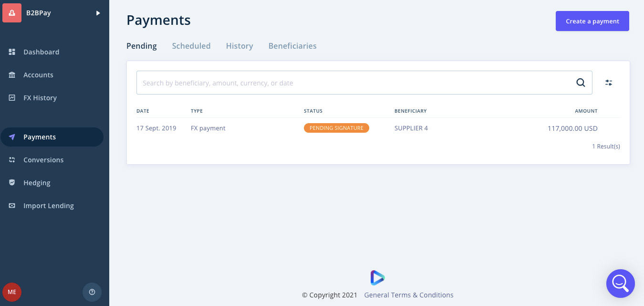Viewport: 644px width, 306px height.
Task: Click the Import Lending icon
Action: pos(12,206)
